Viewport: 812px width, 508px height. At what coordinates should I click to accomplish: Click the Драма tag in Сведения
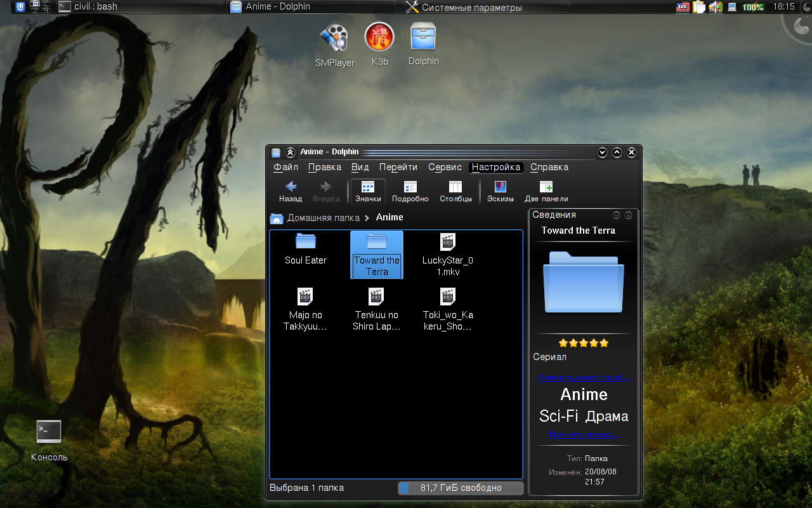point(607,417)
